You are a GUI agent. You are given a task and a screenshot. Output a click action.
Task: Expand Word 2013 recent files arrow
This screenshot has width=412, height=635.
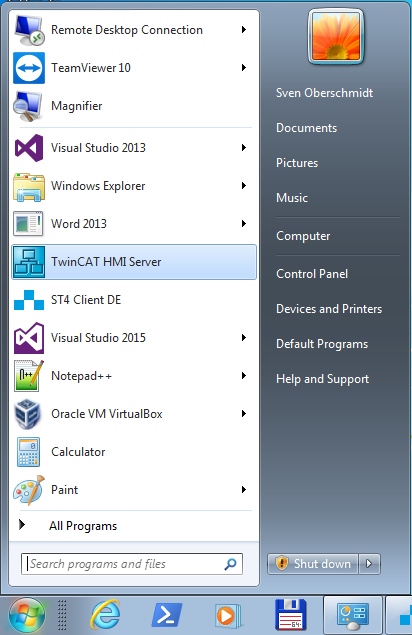pyautogui.click(x=243, y=224)
